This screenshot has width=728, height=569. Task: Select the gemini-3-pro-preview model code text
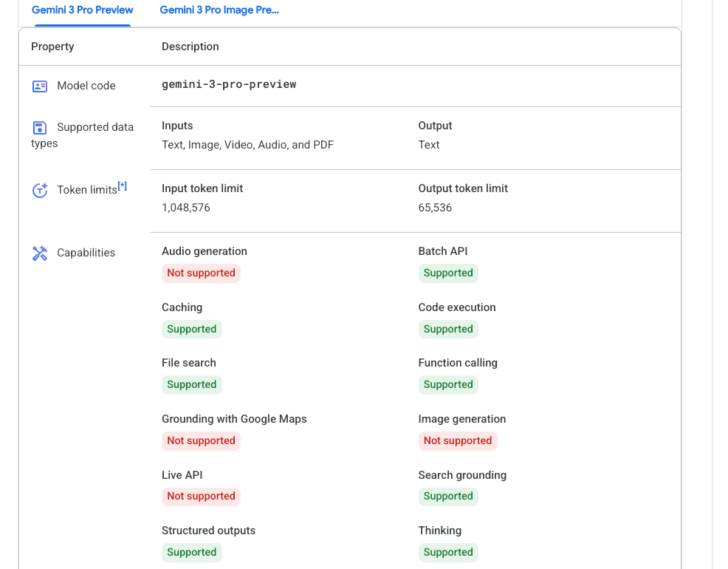[229, 84]
